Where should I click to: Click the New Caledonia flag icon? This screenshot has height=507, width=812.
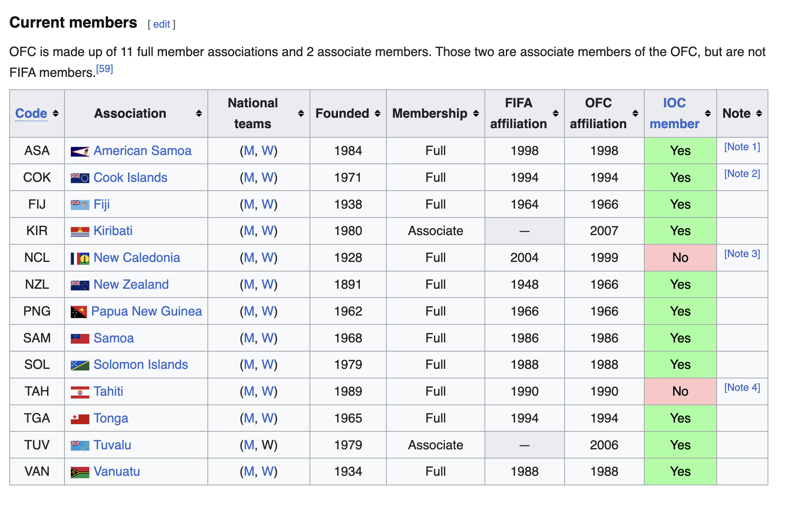80,258
